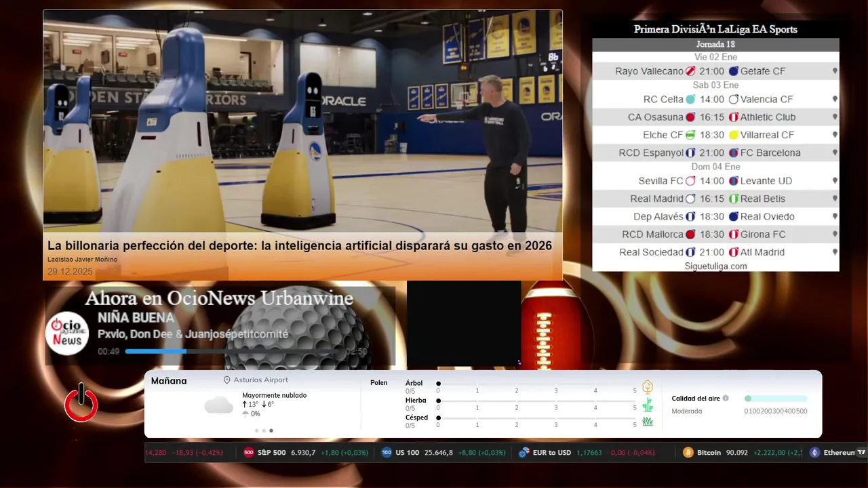Click the RCD Mallorca vs Girona FC match

[x=715, y=235]
